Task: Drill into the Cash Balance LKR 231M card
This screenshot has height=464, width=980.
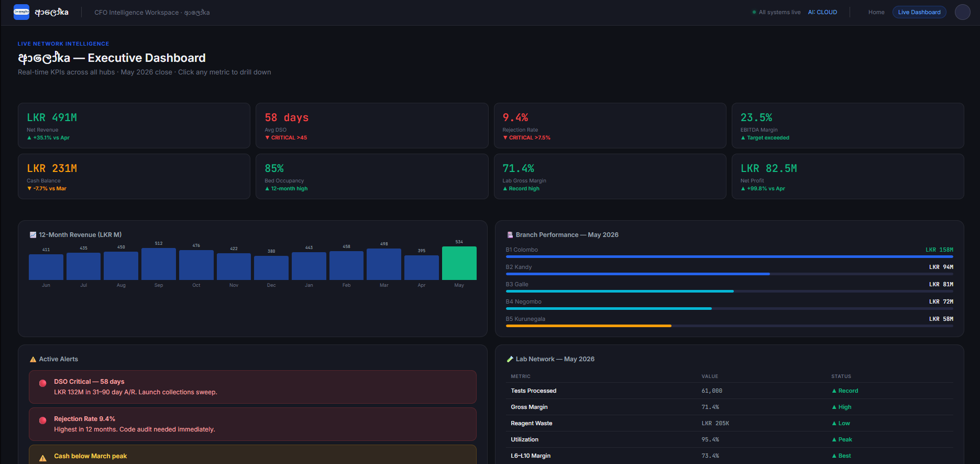Action: (x=134, y=176)
